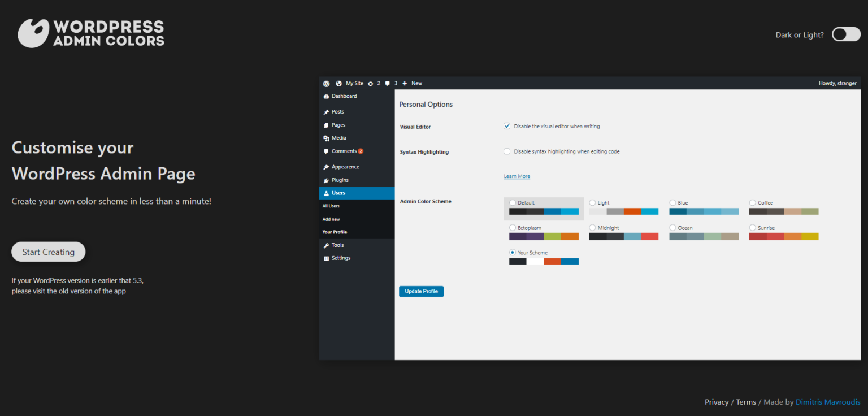Click the Posts pin icon
868x416 pixels.
[x=326, y=112]
